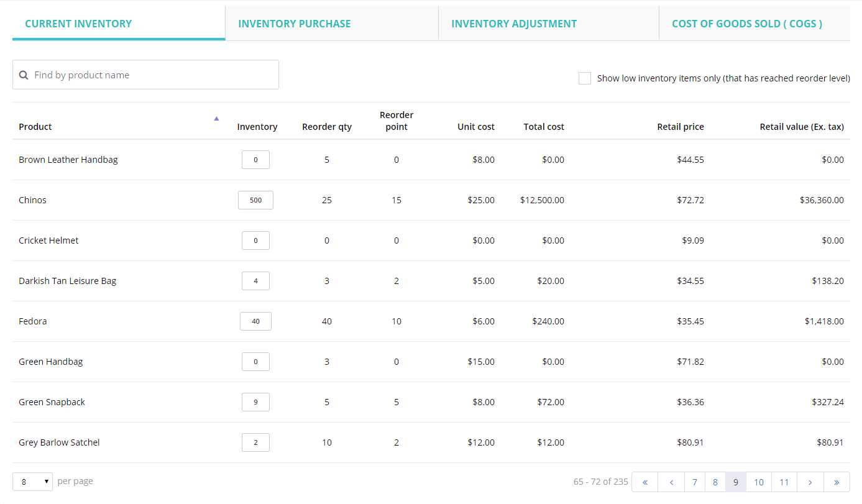Open page 11 of inventory
Viewport: 862px width, 504px height.
[x=784, y=482]
